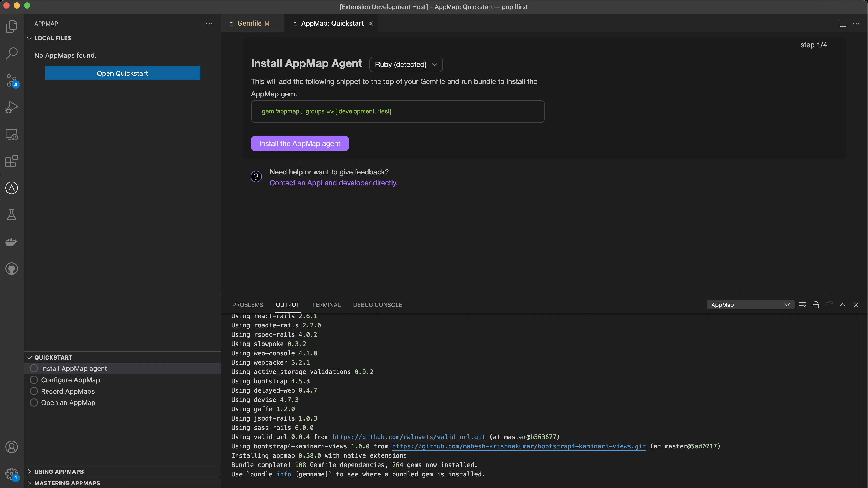
Task: Open the Ruby (detected) language dropdown
Action: point(406,64)
